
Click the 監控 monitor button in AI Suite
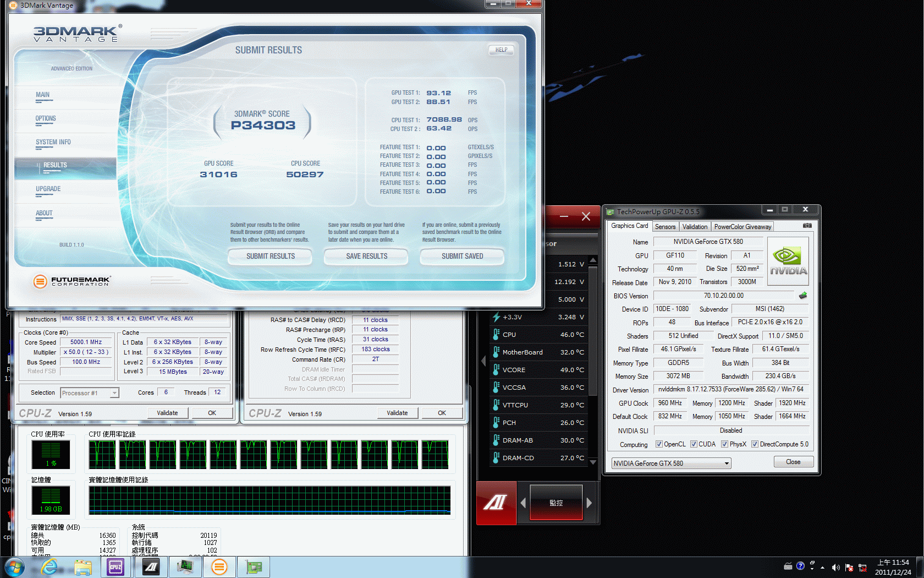click(x=556, y=503)
